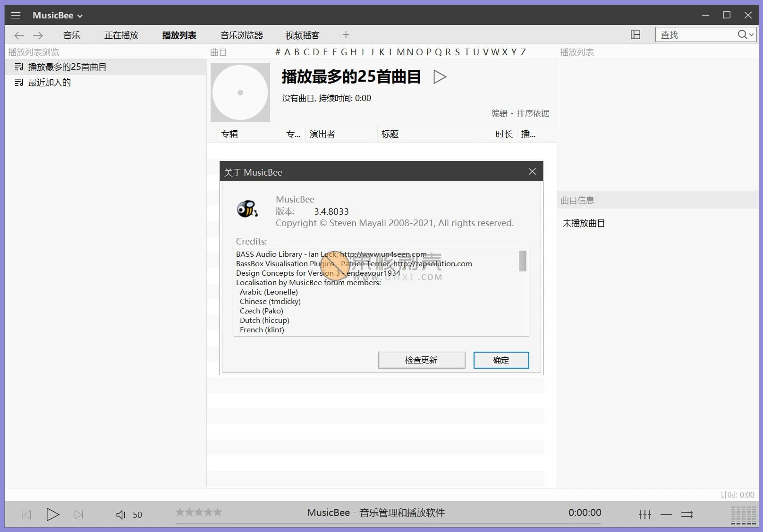The image size is (763, 532).
Task: Seek on the playback progress bar
Action: pos(388,524)
